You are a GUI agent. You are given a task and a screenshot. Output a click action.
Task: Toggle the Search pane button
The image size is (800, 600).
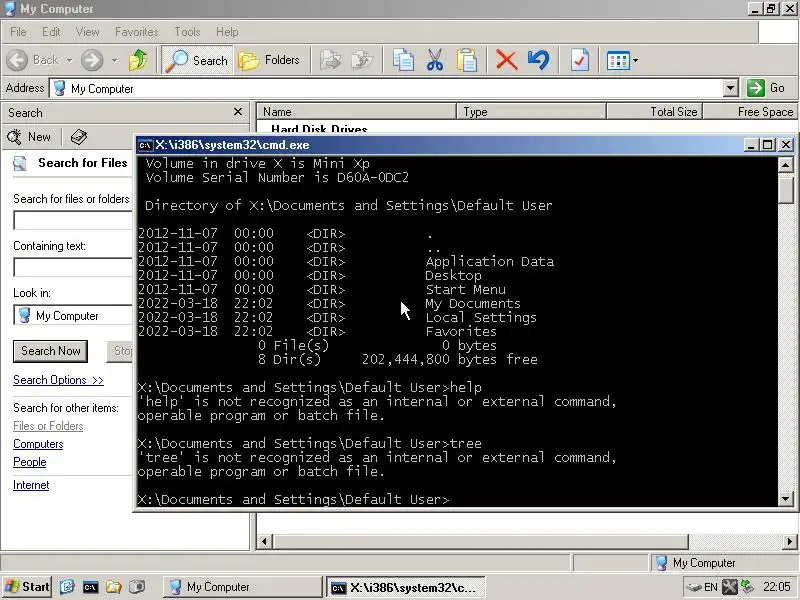coord(197,60)
